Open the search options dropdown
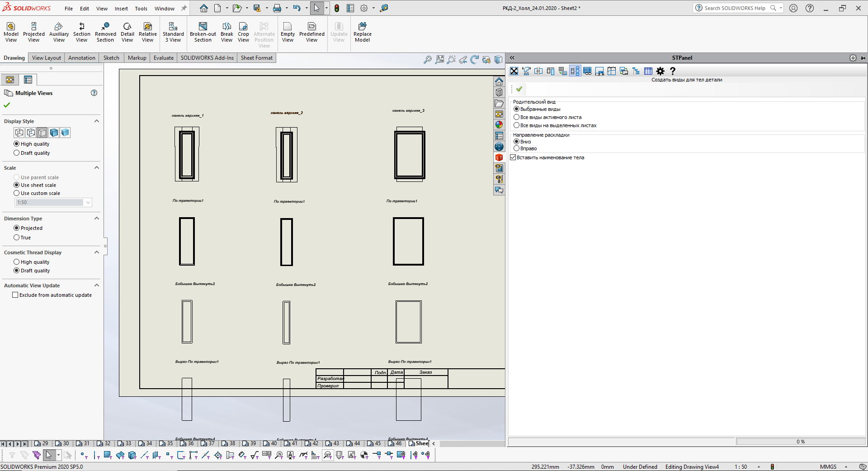 [x=781, y=8]
